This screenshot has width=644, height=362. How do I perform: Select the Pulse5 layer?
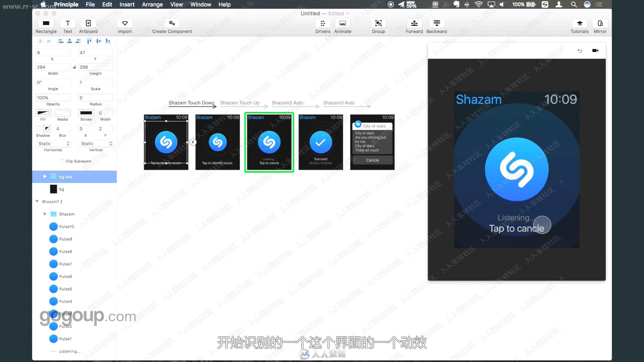pyautogui.click(x=74, y=289)
